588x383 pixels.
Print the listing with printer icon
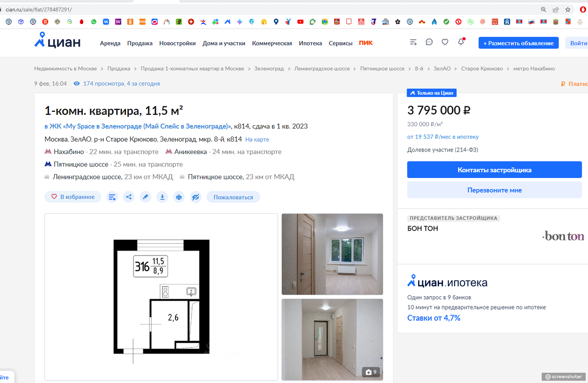179,197
